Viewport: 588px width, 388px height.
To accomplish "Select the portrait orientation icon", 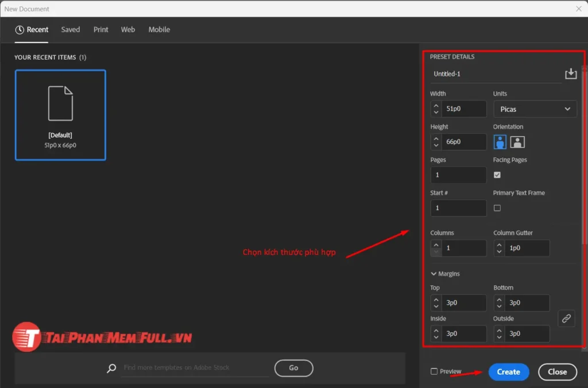I will point(500,142).
